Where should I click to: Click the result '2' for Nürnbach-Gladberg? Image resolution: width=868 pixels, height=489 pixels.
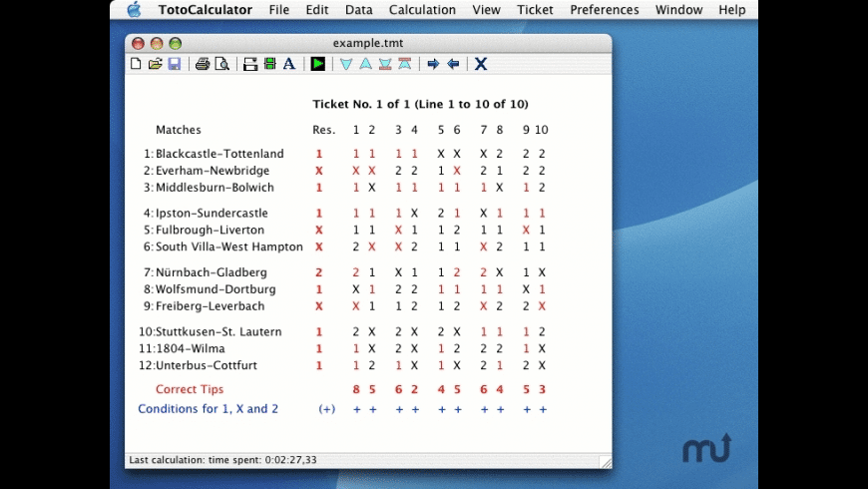coord(319,272)
